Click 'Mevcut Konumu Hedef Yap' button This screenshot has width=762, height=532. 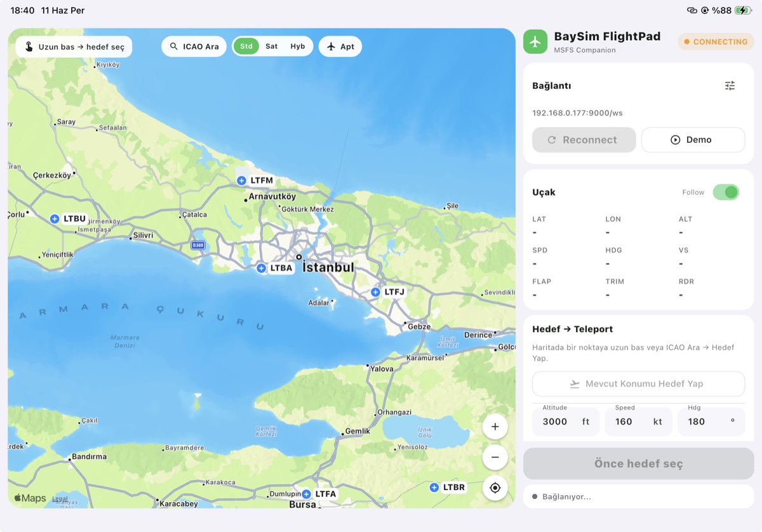click(x=638, y=383)
